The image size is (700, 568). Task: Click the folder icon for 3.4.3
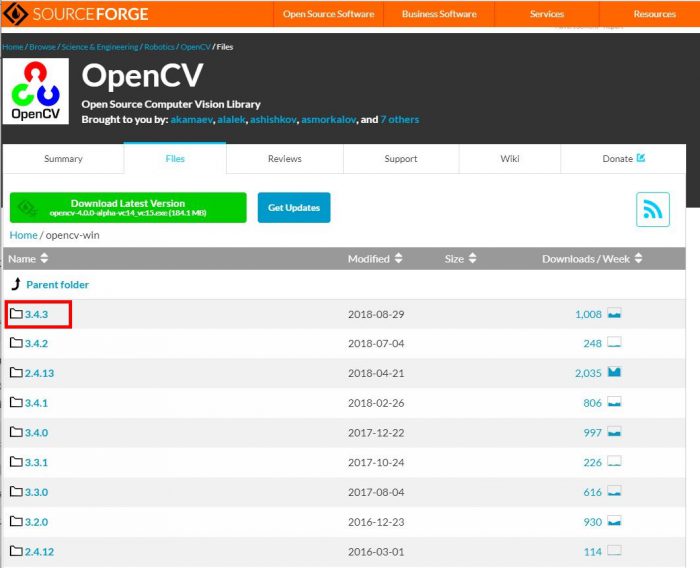(x=16, y=313)
